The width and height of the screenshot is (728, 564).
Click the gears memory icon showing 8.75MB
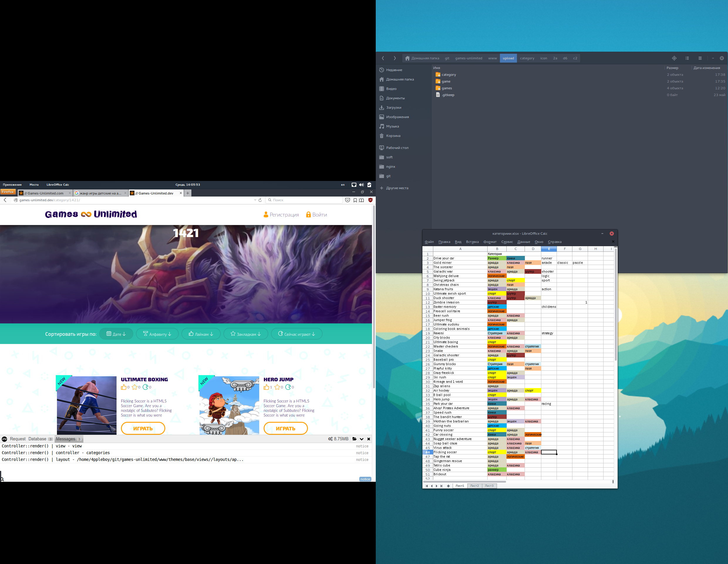tap(330, 439)
